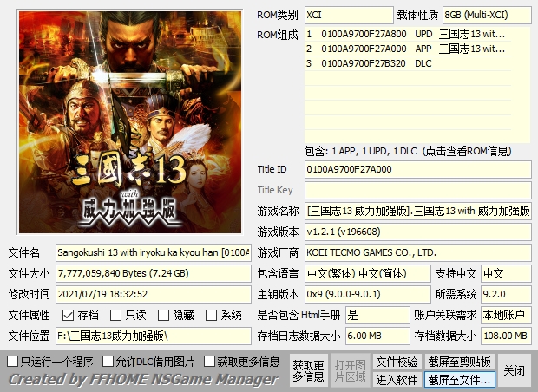
Task: Select the UPD row in ROM list
Action: point(408,35)
